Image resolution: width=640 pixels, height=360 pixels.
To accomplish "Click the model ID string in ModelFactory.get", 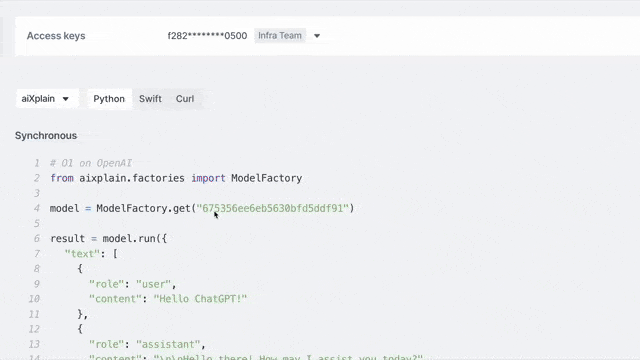I will click(x=272, y=208).
